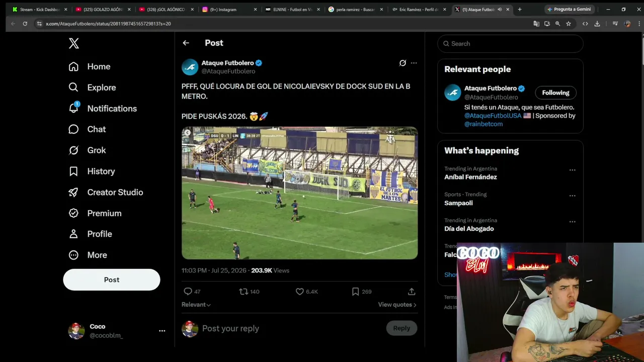Go back using the Post arrow
This screenshot has height=362, width=644.
[186, 43]
